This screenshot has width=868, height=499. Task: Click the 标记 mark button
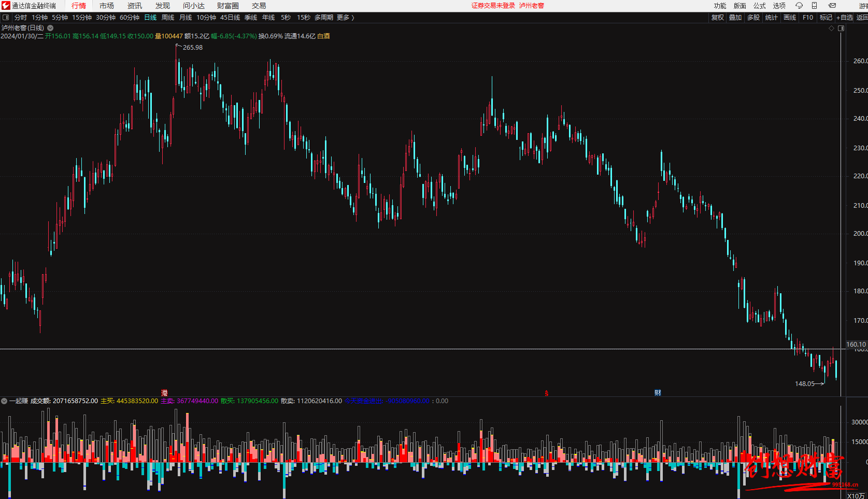[x=826, y=18]
